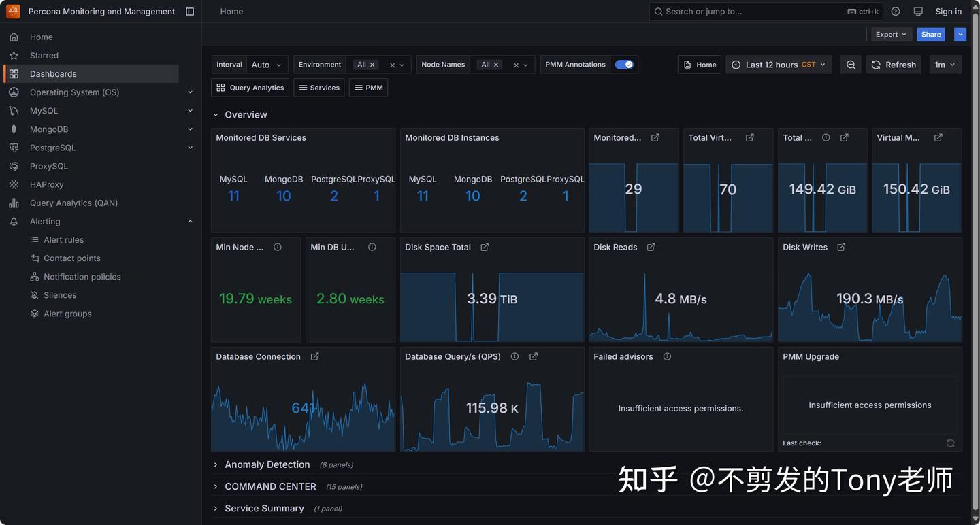Click the Refresh button
Screen dimensions: 980x525
[893, 65]
